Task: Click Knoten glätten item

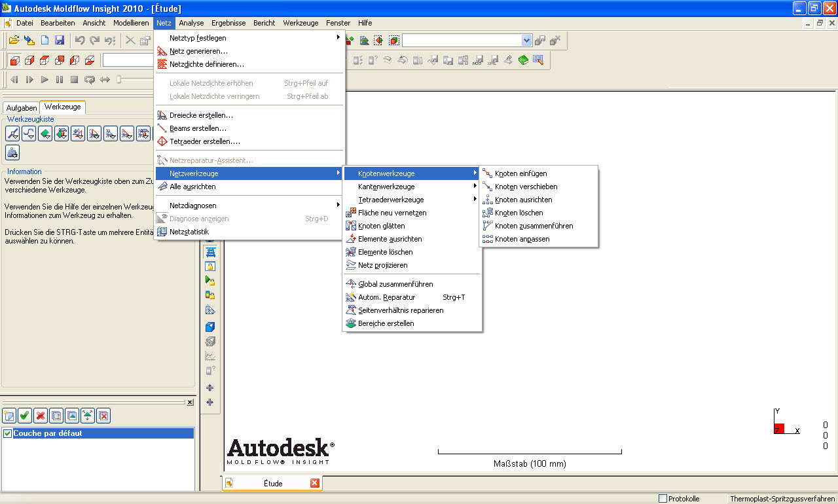Action: pos(412,226)
